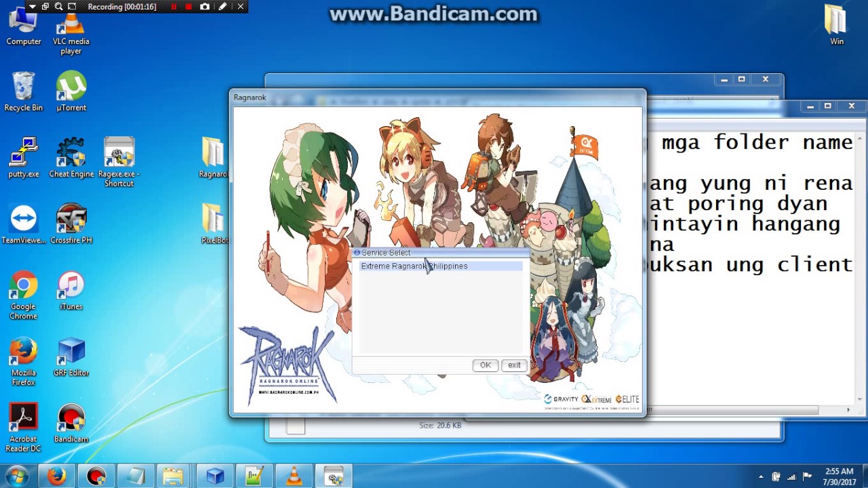Show hidden system tray icons
868x488 pixels.
pyautogui.click(x=761, y=476)
